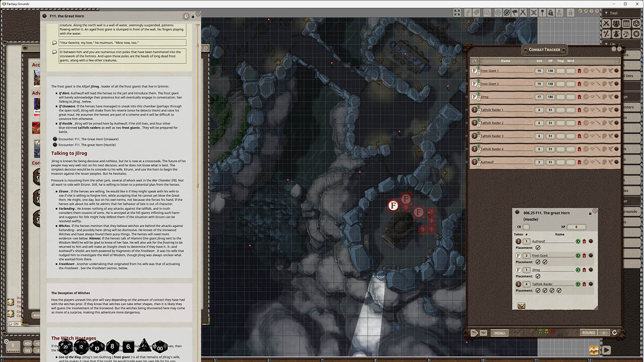Toggle the green faction indicator in the tracker bar
644x362 pixels.
(540, 331)
